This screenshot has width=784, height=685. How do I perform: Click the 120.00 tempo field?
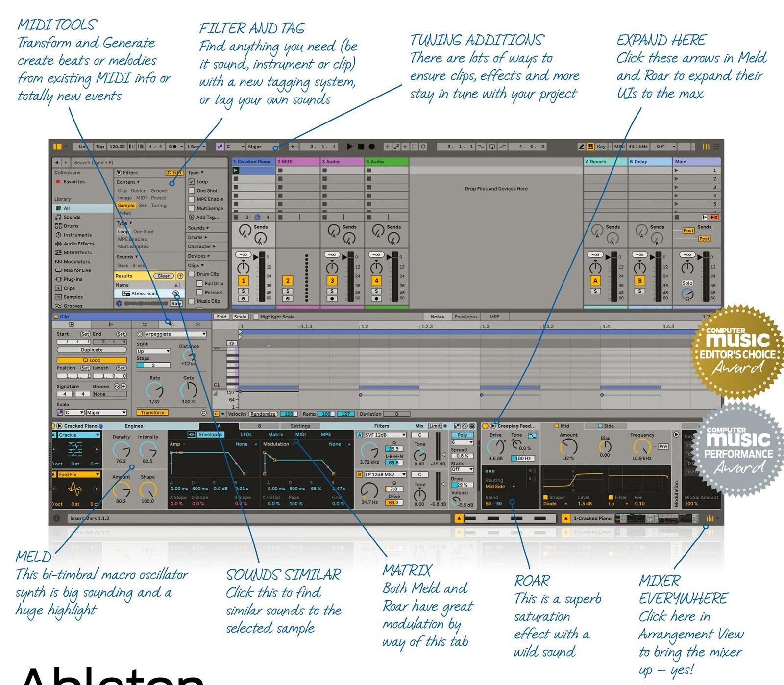[x=117, y=147]
